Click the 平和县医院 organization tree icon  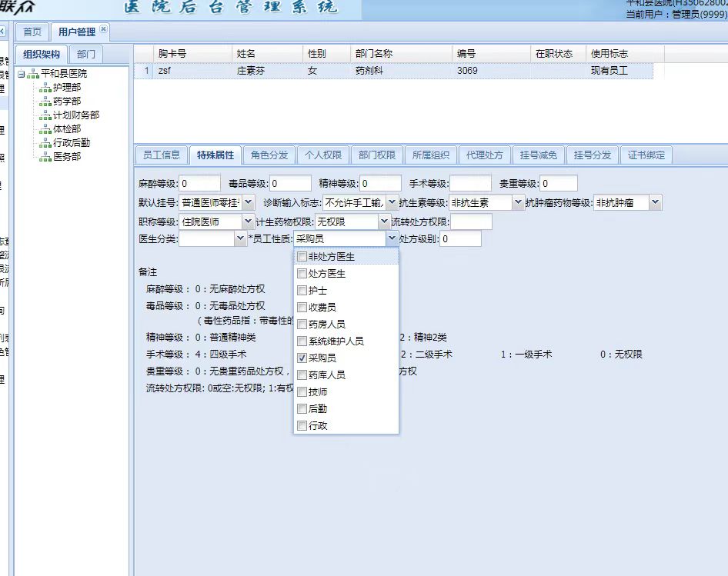point(33,74)
